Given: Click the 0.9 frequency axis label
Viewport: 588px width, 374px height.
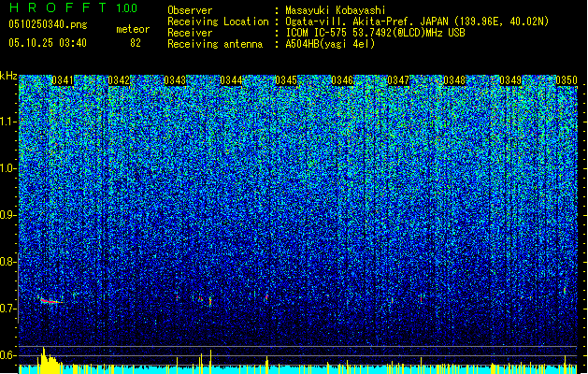Looking at the screenshot, I should coord(8,215).
